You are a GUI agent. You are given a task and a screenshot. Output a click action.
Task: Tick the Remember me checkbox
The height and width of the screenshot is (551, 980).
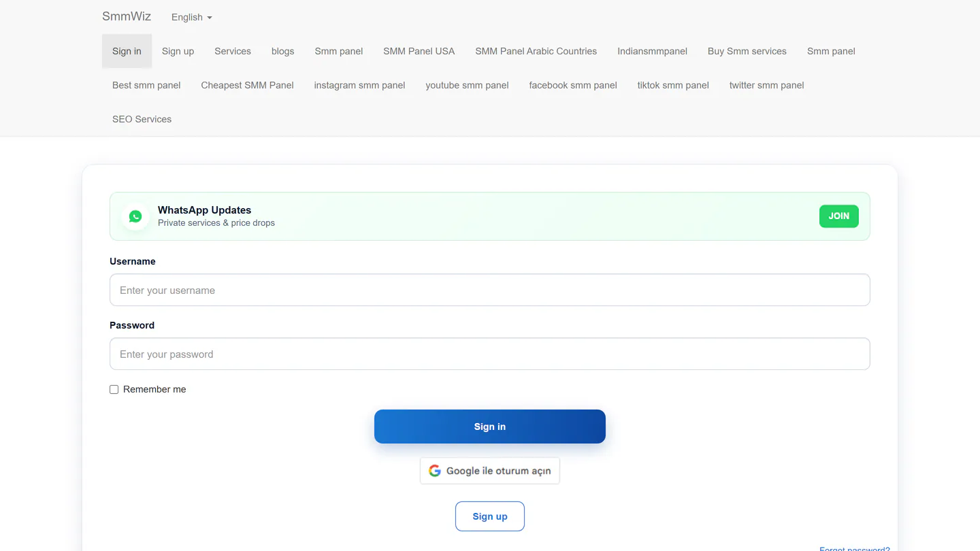point(114,390)
